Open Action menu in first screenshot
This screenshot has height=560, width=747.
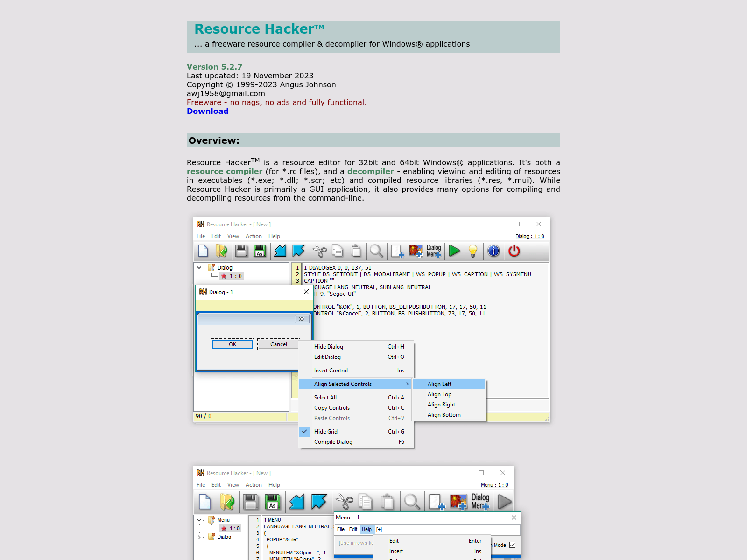tap(254, 236)
